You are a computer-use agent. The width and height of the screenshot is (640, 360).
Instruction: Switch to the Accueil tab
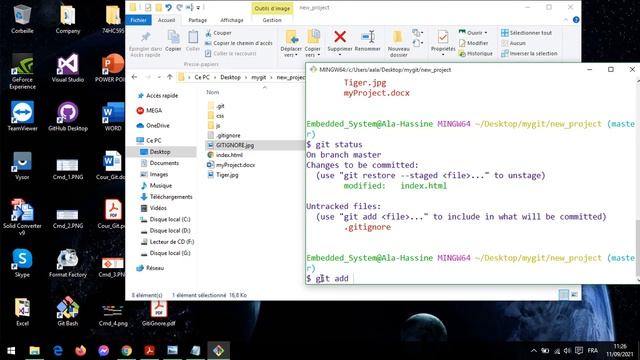167,20
